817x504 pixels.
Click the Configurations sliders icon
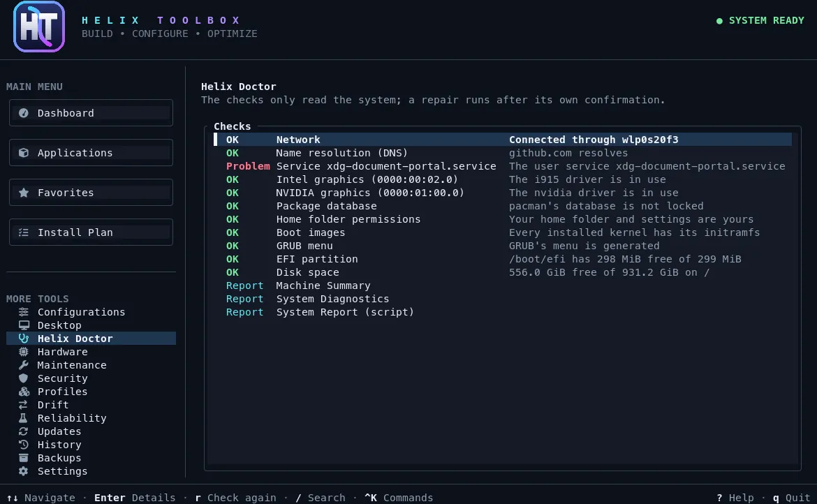(x=24, y=312)
